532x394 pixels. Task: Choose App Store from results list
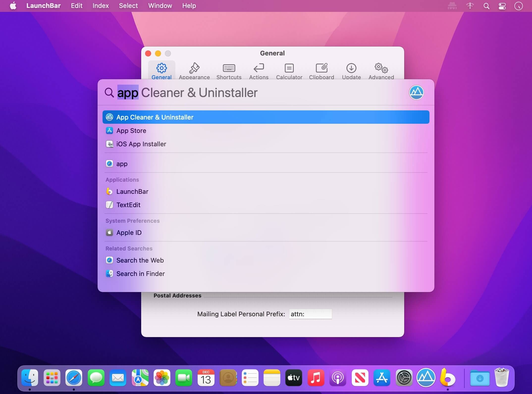pyautogui.click(x=266, y=130)
